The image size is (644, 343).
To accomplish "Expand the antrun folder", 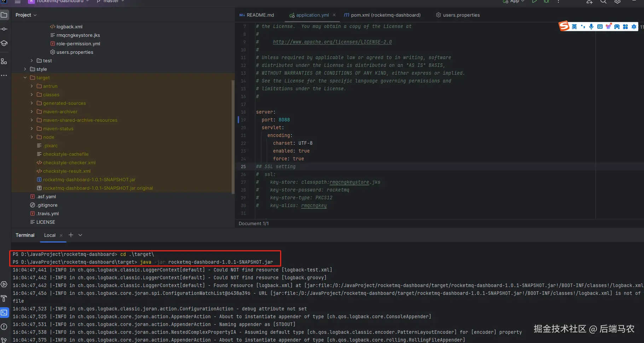I will [x=32, y=86].
